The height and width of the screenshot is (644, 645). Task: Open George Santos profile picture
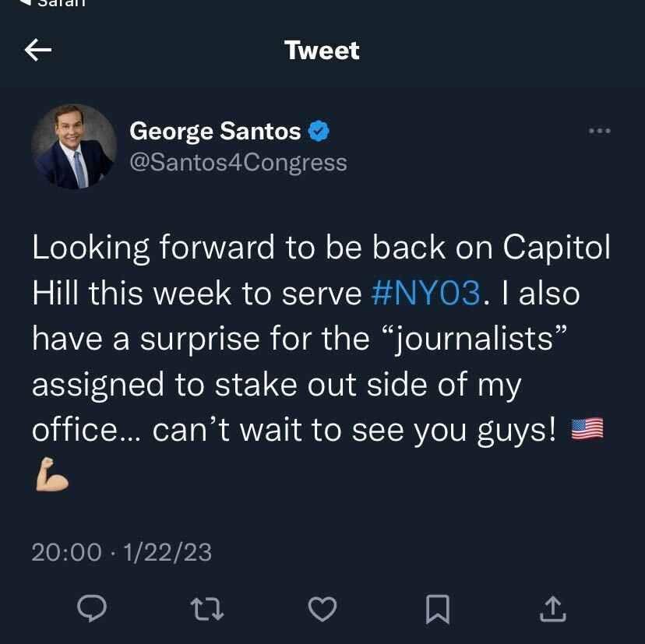[x=74, y=146]
